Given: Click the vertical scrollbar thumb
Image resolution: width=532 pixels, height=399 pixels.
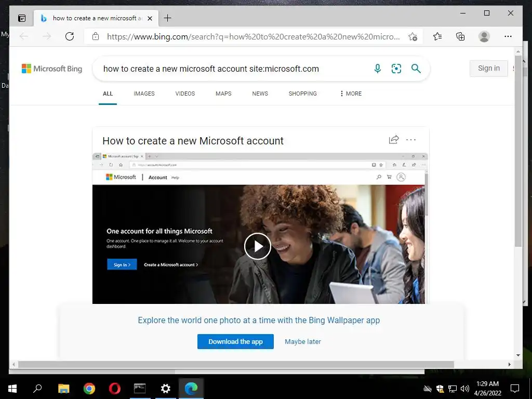Looking at the screenshot, I should (518, 151).
